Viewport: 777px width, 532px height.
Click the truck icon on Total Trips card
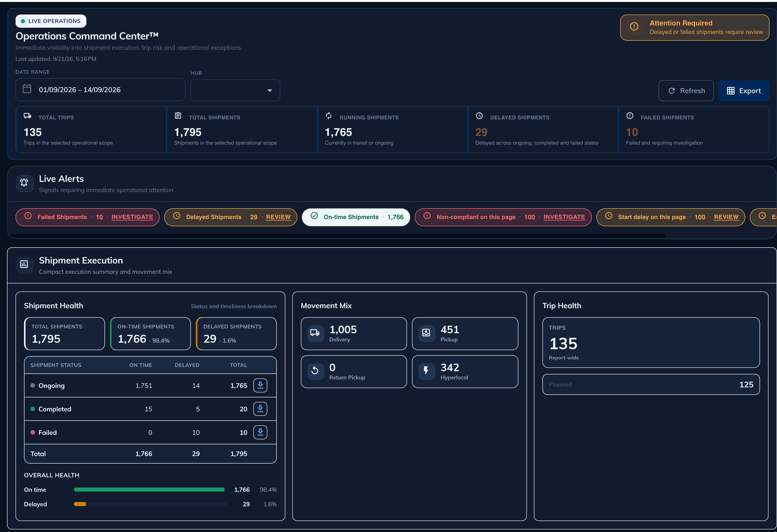tap(27, 116)
